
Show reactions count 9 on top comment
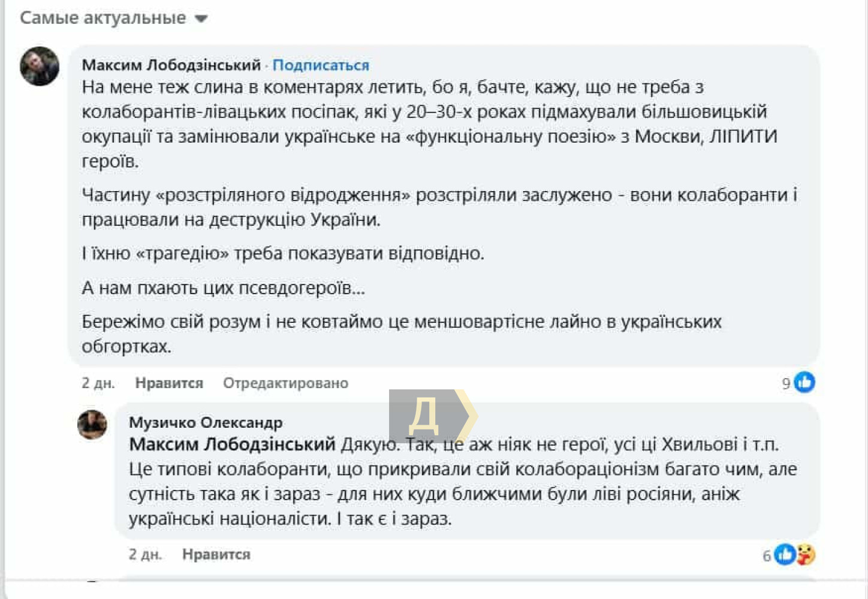tap(786, 383)
